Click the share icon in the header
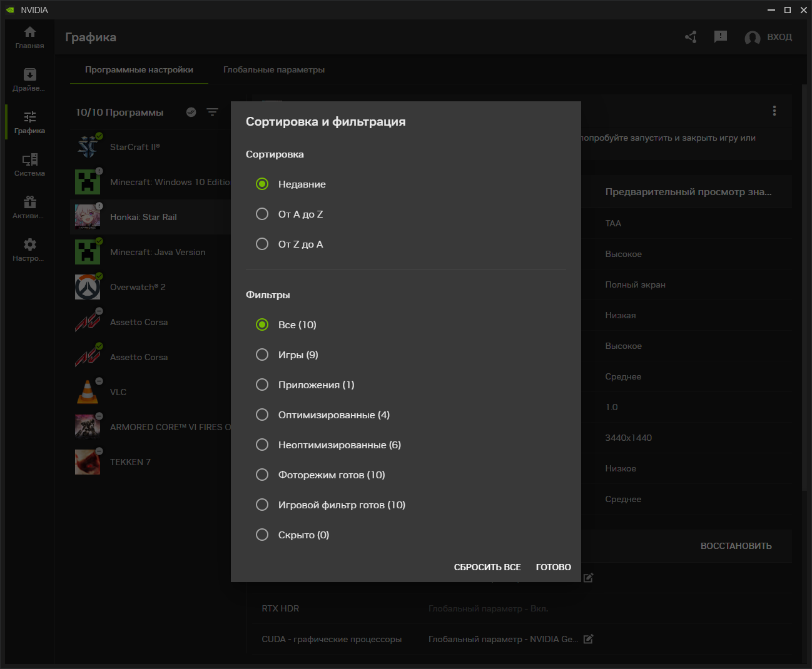 691,37
